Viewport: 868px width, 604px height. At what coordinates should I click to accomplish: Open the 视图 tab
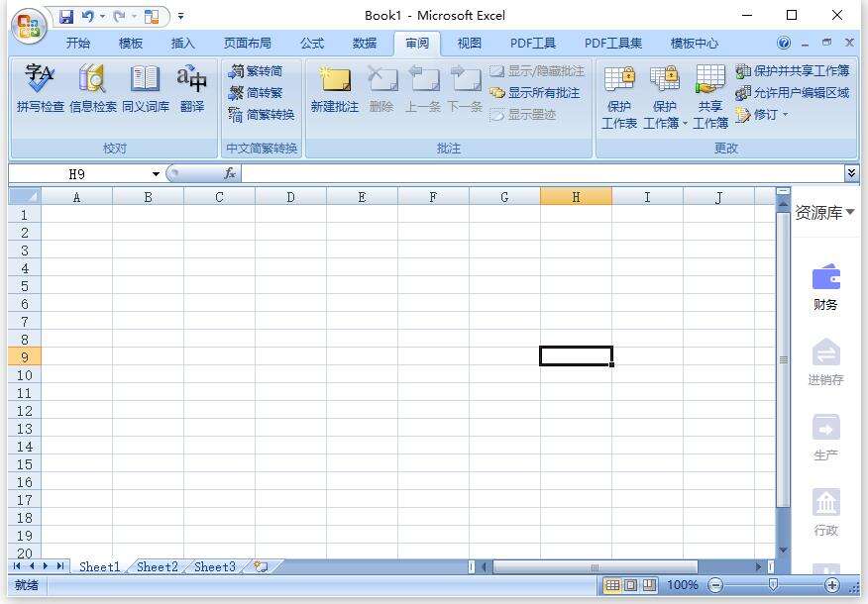(x=470, y=44)
